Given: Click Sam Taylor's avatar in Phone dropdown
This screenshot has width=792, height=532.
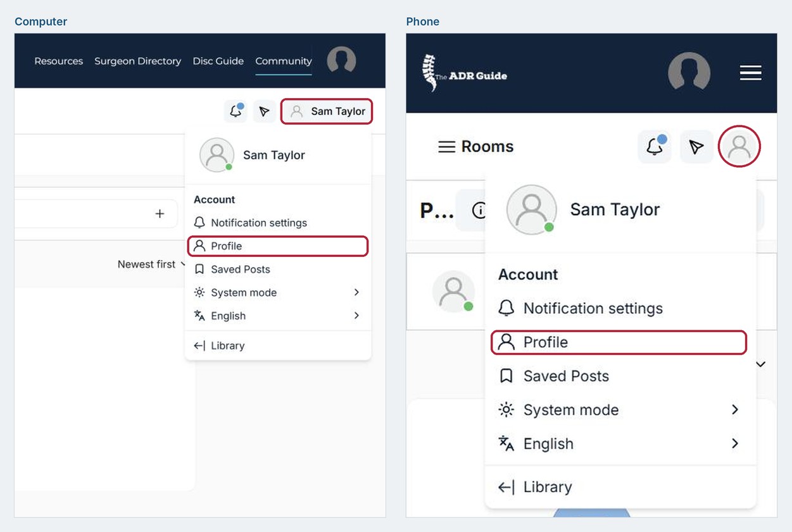Looking at the screenshot, I should (x=532, y=209).
